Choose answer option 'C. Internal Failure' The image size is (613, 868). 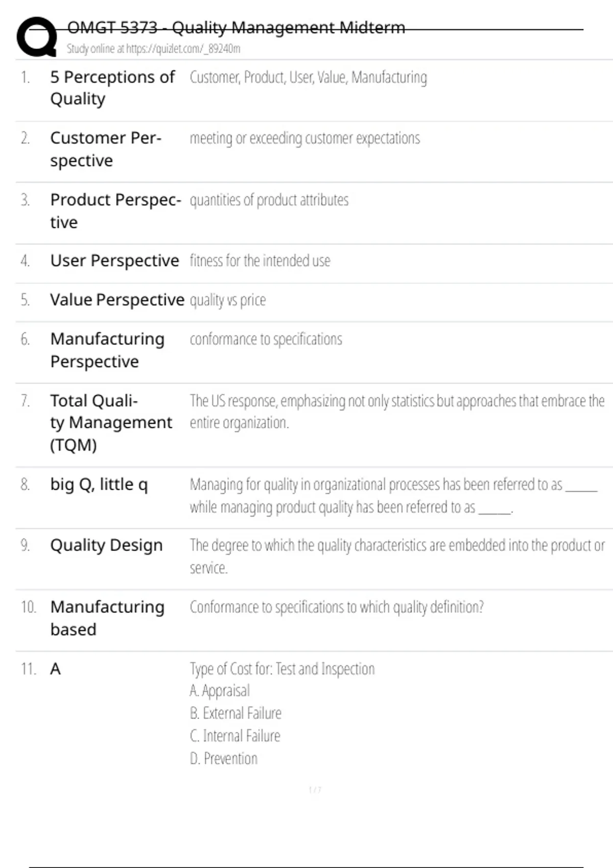pyautogui.click(x=235, y=736)
